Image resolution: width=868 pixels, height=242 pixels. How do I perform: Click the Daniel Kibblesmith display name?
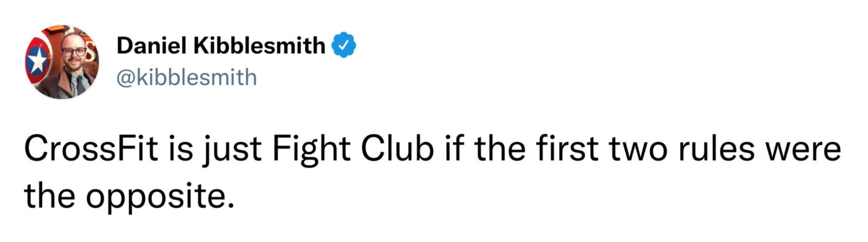pyautogui.click(x=221, y=47)
